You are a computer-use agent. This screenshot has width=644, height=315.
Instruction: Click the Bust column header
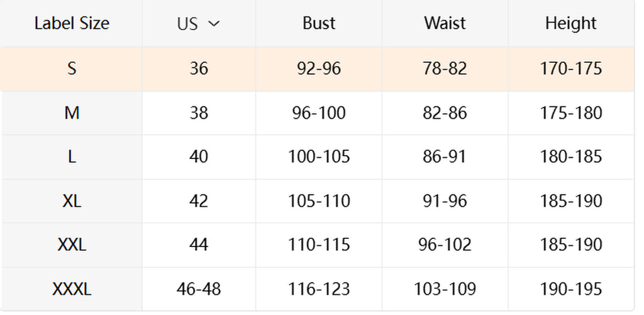pyautogui.click(x=319, y=23)
